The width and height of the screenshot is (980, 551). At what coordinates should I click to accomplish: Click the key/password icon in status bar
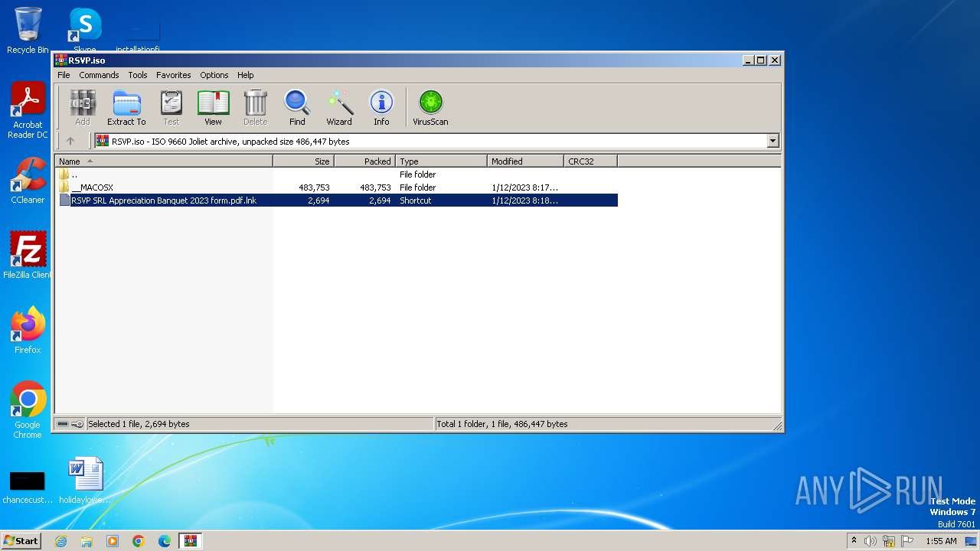pos(77,424)
